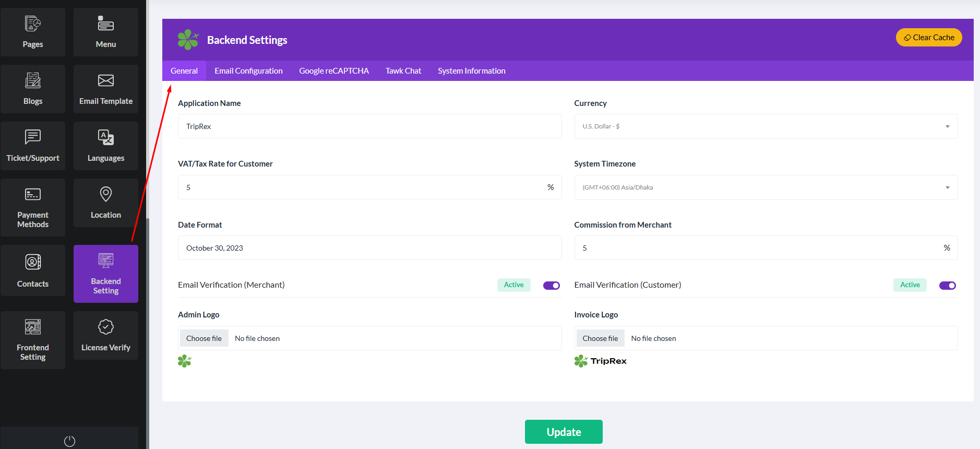Switch to the Google reCAPTCHA tab

[334, 71]
